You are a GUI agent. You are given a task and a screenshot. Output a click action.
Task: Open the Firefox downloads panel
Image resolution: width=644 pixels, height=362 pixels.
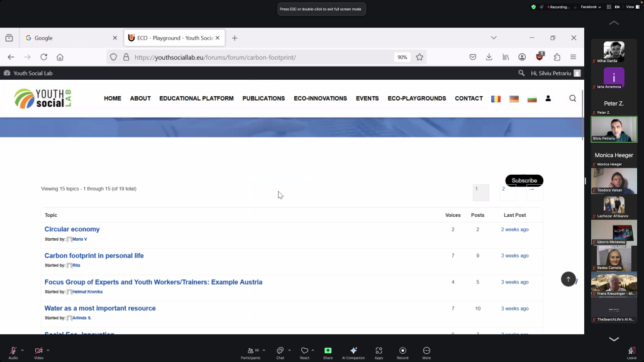pyautogui.click(x=489, y=57)
